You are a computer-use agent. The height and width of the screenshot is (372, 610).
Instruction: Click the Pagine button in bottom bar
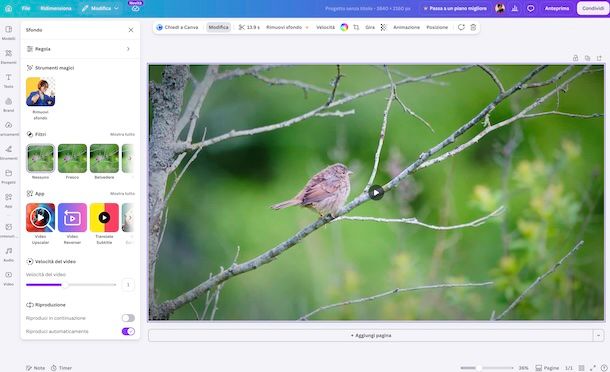(547, 368)
